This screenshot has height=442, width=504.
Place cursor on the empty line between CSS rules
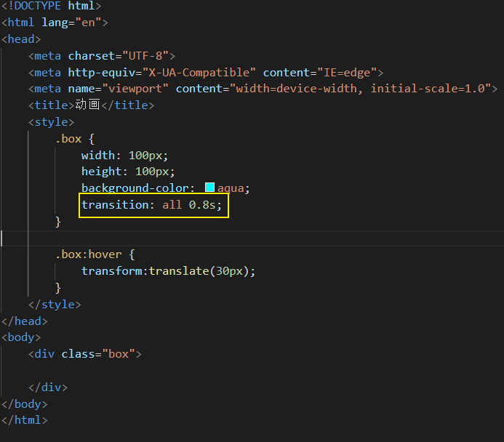252,238
